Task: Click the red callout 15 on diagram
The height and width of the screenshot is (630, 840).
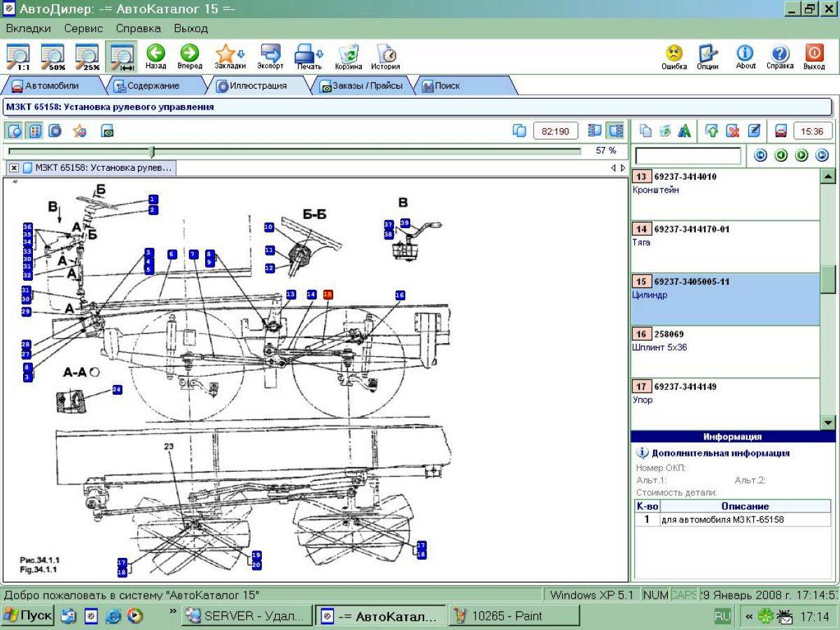Action: pyautogui.click(x=328, y=295)
